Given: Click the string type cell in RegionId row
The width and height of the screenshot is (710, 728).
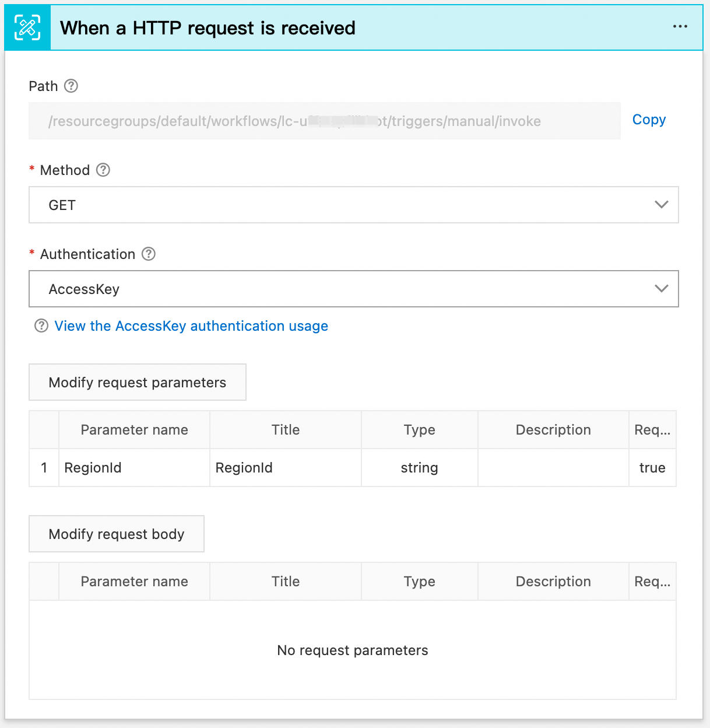Looking at the screenshot, I should coord(419,468).
